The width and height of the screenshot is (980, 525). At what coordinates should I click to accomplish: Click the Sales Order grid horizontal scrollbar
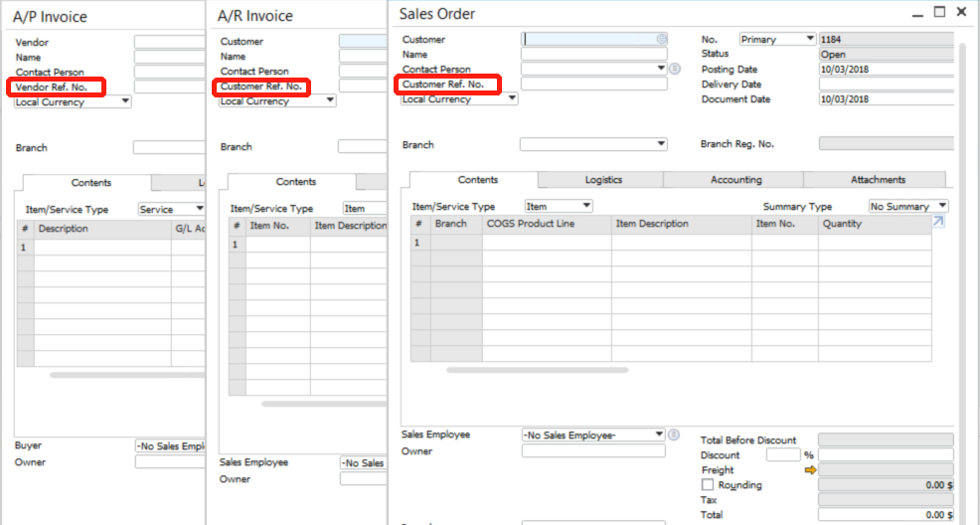[537, 370]
